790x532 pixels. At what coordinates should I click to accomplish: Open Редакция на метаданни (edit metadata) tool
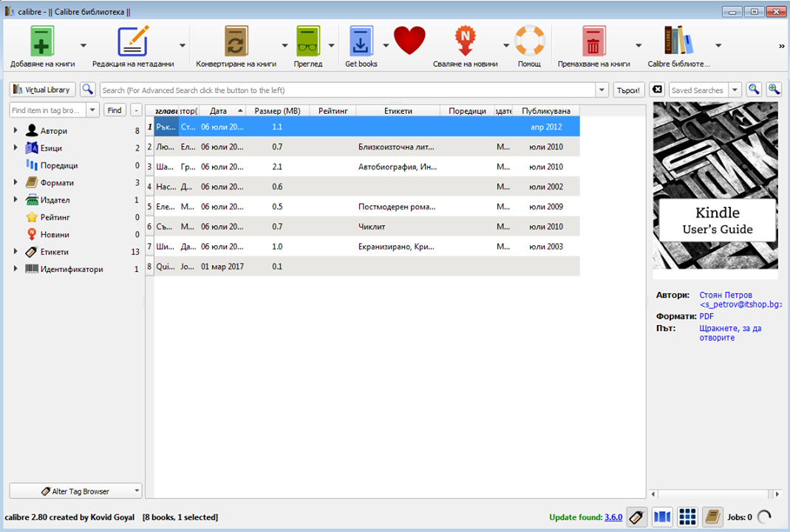133,41
